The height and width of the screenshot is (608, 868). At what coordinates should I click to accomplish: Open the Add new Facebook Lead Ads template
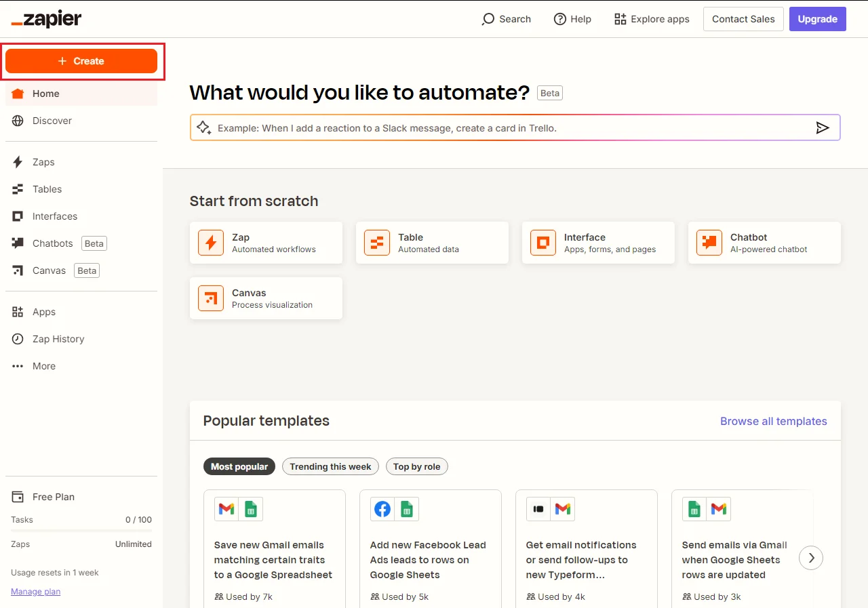[431, 549]
